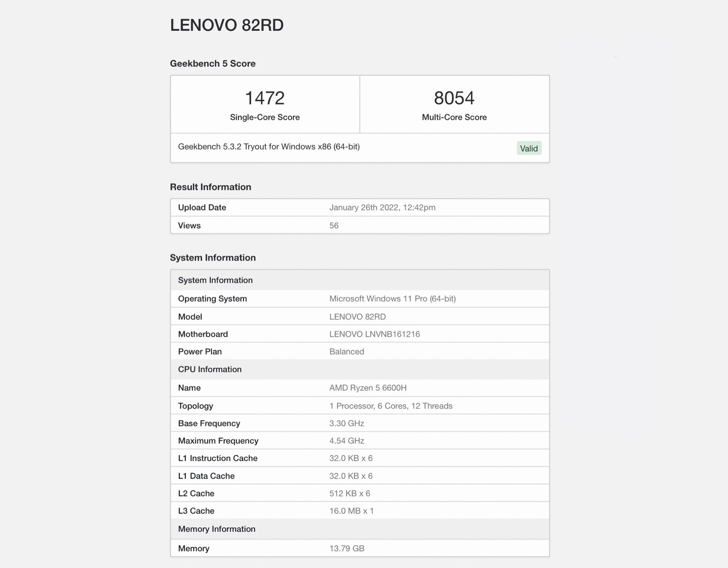The height and width of the screenshot is (568, 728).
Task: Click the Maximum Frequency row label
Action: pos(218,441)
